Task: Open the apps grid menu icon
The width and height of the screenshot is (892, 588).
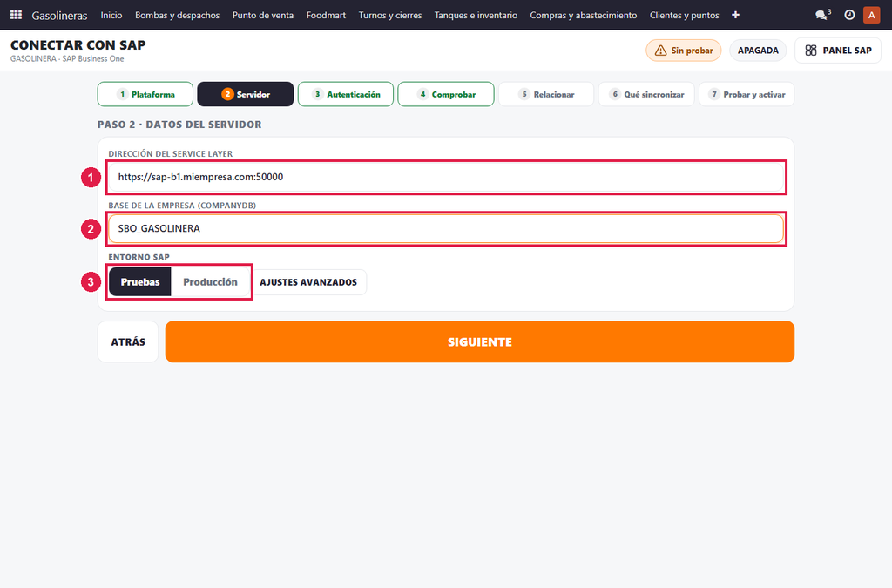Action: pos(16,15)
